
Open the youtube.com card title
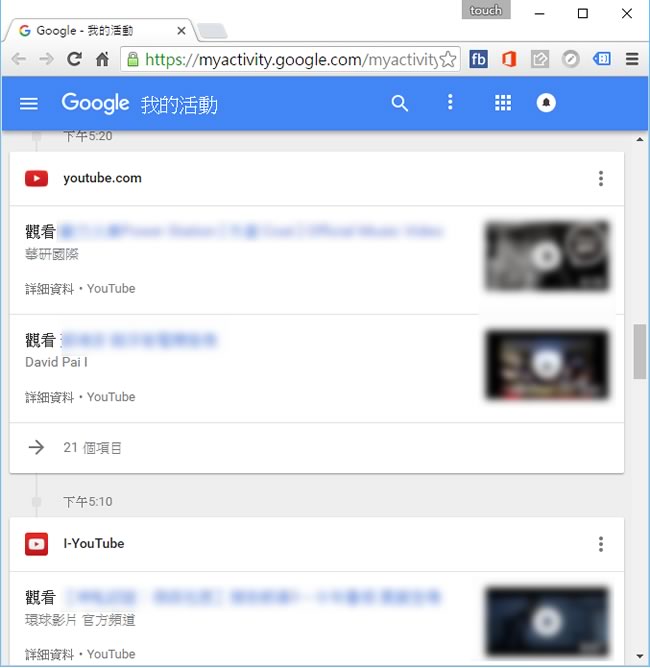(102, 178)
